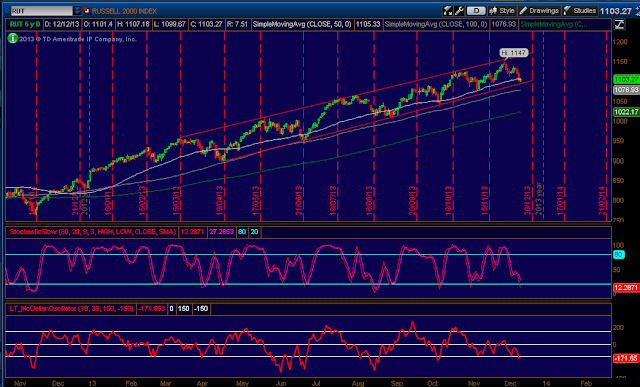Click the red 12.2871 stochastic value bubble
The height and width of the screenshot is (387, 640).
pyautogui.click(x=627, y=288)
